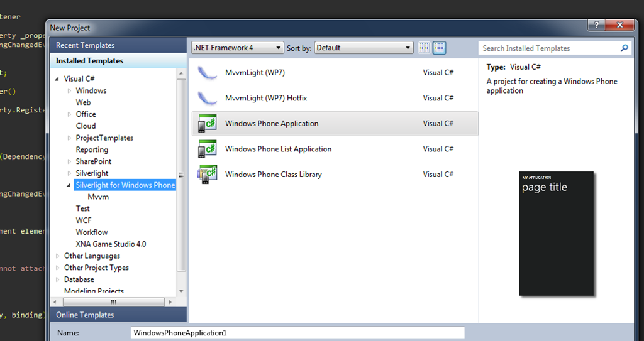Screen dimensions: 644x341
Task: Select MvvmLight (WP7) Hotfix template name
Action: point(266,98)
